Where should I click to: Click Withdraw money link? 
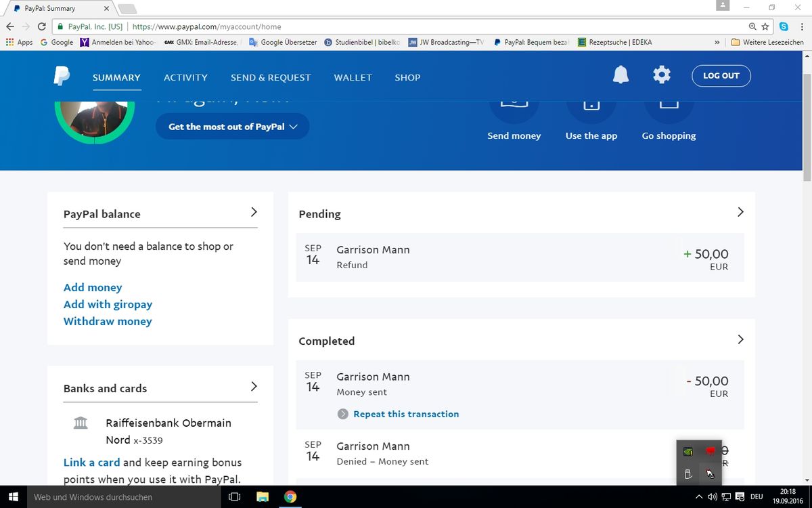(108, 322)
